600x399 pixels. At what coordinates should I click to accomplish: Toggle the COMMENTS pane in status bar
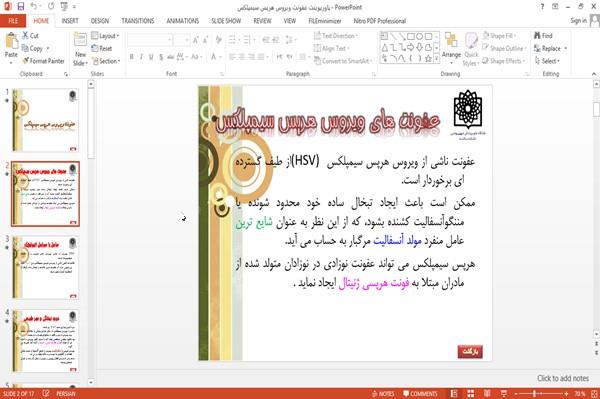point(420,394)
